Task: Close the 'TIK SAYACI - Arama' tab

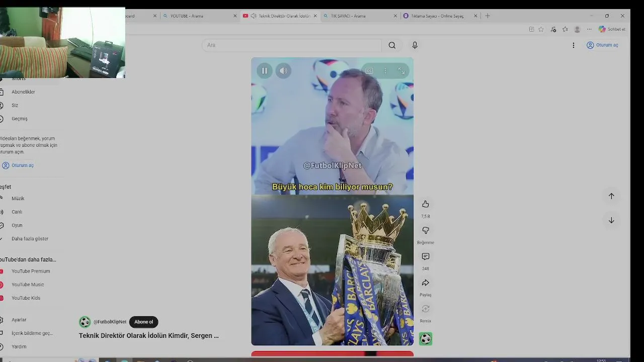Action: [395, 16]
